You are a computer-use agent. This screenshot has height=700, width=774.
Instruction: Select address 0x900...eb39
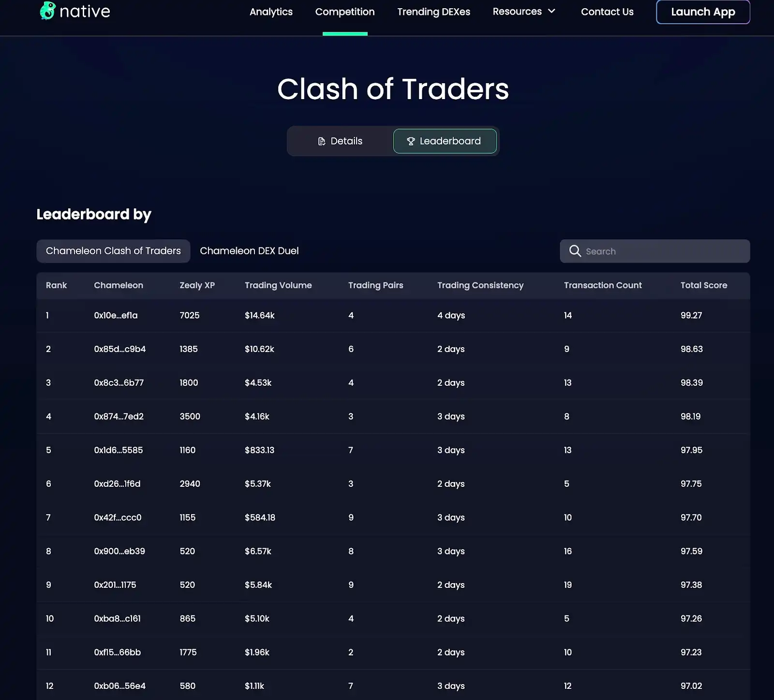tap(119, 551)
